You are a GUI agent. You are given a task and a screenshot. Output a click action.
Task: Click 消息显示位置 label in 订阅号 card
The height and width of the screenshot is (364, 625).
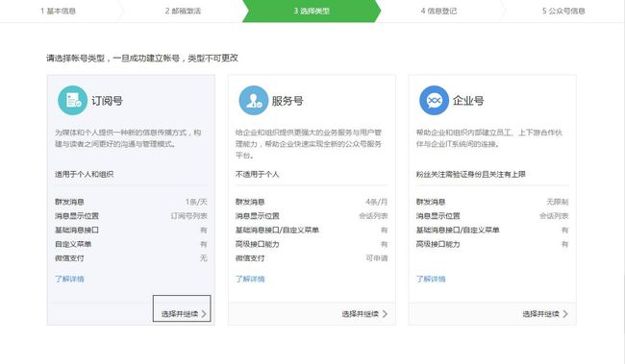click(77, 216)
